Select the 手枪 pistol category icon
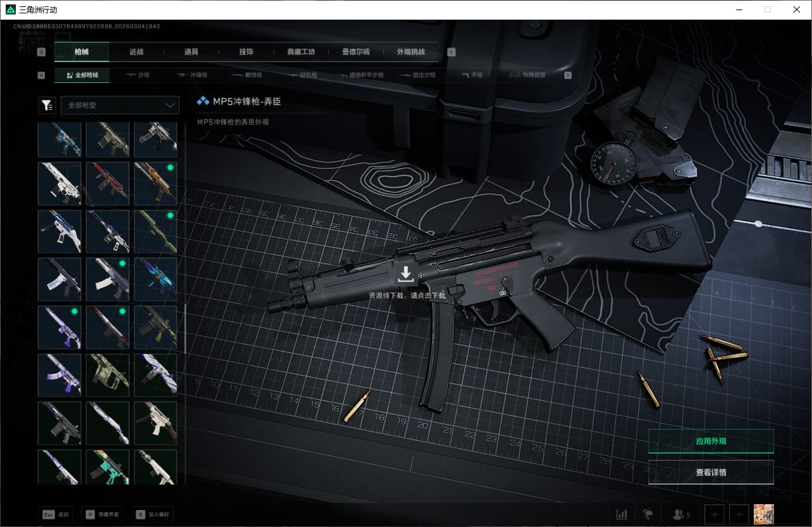The image size is (812, 527). (473, 75)
